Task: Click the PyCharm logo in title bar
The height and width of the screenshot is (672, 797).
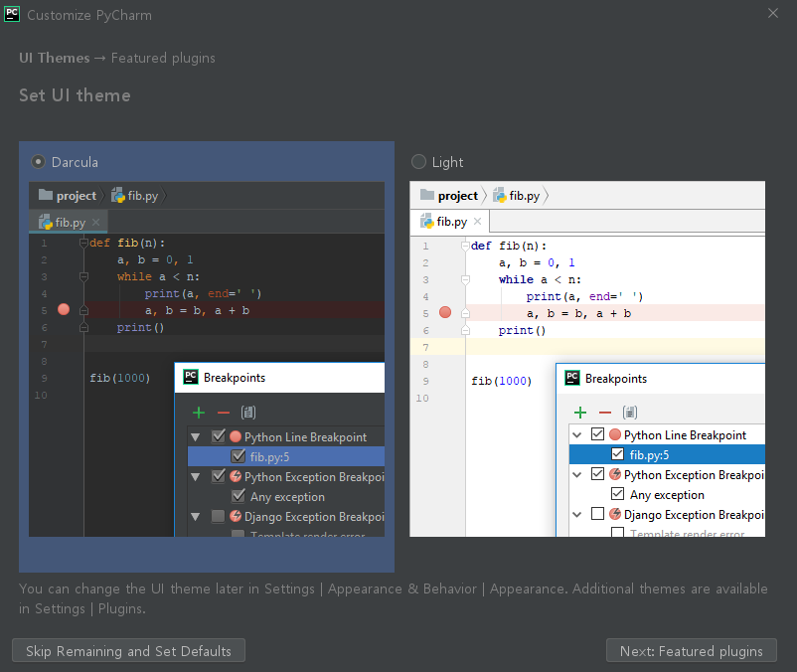Action: coord(12,14)
